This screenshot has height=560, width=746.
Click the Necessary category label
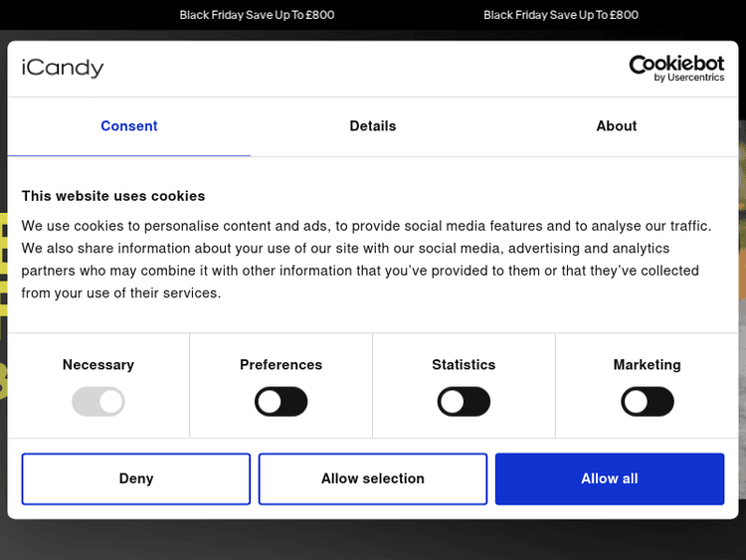(98, 365)
